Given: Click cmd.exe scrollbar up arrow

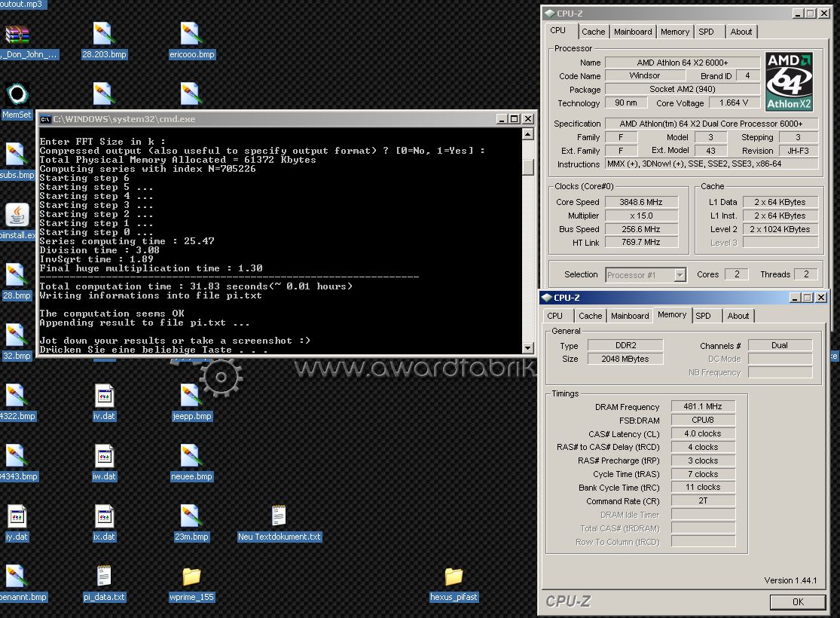Looking at the screenshot, I should (x=527, y=134).
